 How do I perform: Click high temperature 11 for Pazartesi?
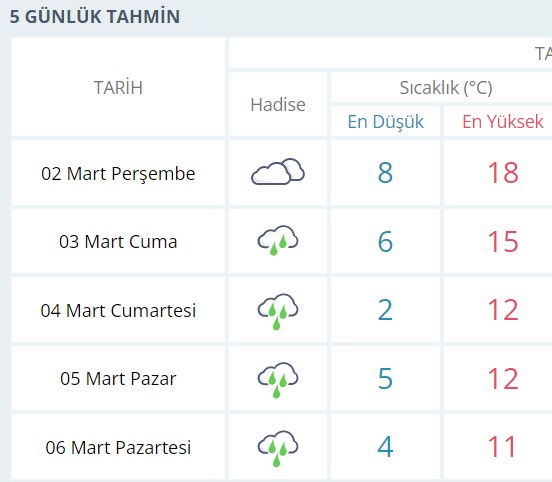tap(502, 447)
